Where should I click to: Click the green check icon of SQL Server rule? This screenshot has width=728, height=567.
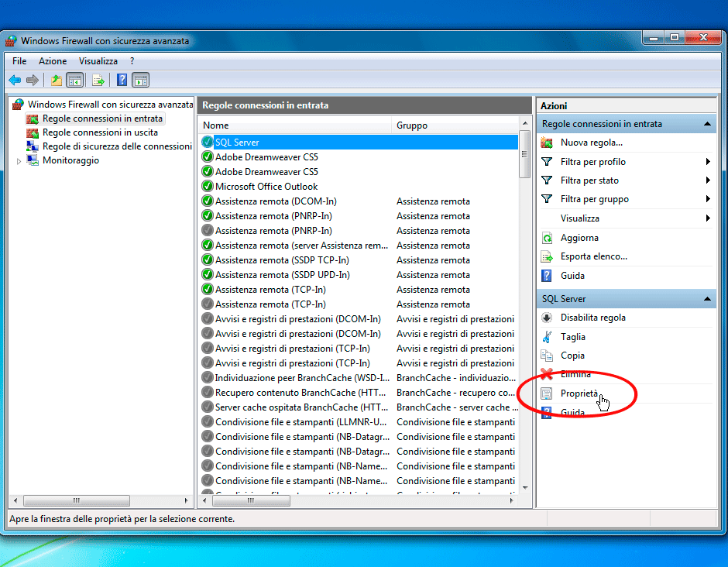point(207,142)
